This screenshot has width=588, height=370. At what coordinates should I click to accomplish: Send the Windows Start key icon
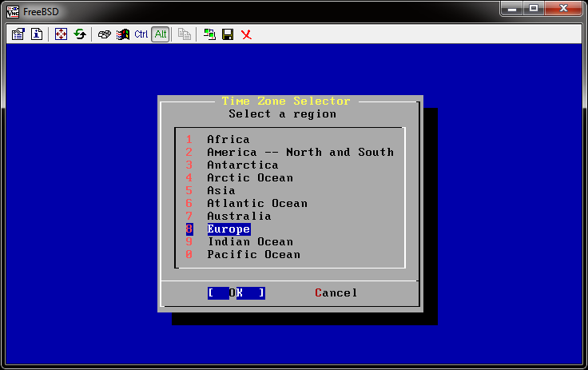[122, 34]
